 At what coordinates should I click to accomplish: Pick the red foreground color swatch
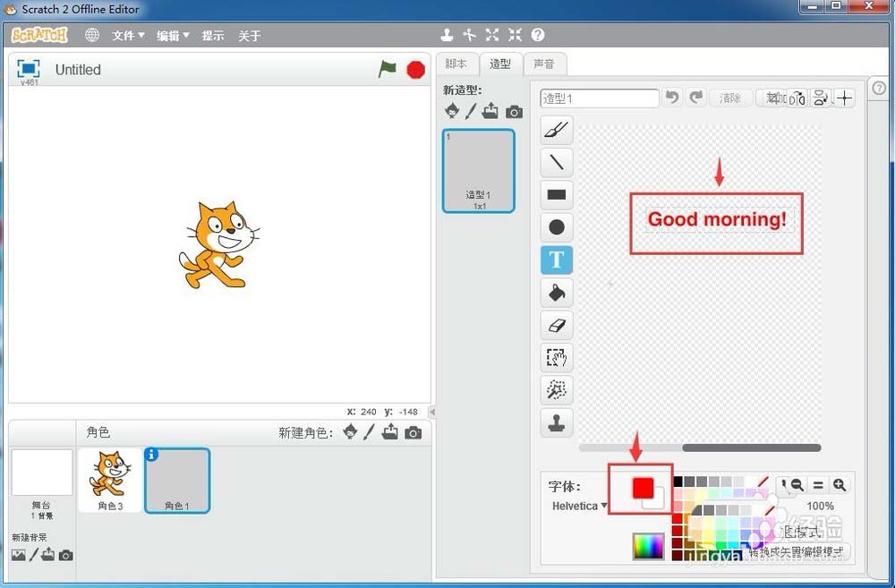tap(643, 488)
